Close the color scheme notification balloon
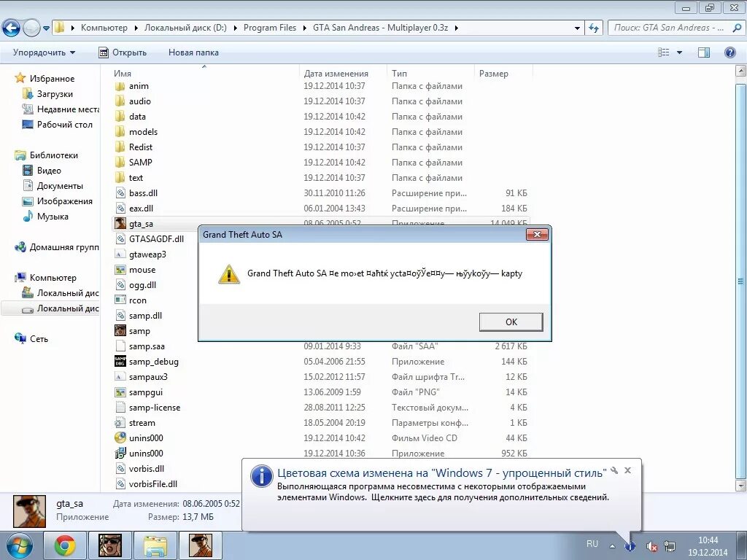Image resolution: width=747 pixels, height=560 pixels. tap(628, 470)
